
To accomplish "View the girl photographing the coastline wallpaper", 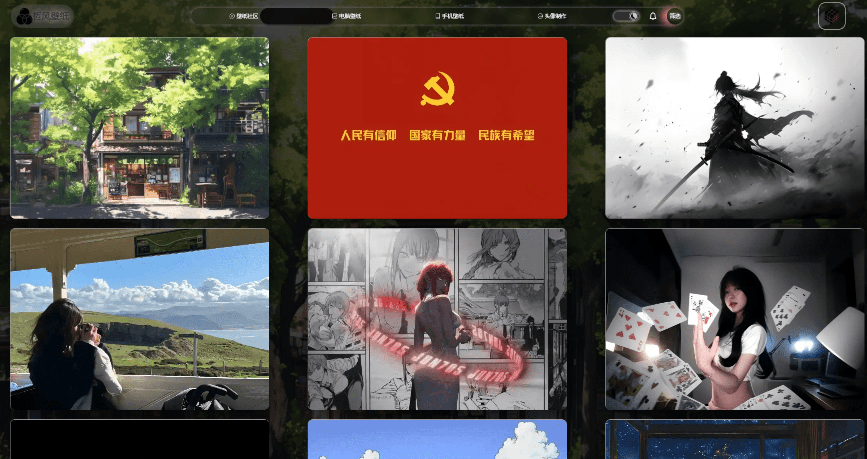I will pos(139,319).
